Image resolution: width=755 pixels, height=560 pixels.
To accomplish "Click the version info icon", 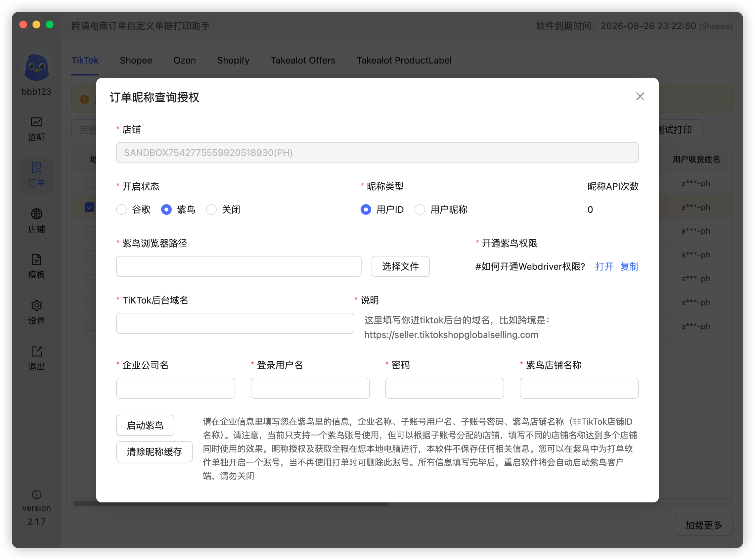I will coord(37,494).
